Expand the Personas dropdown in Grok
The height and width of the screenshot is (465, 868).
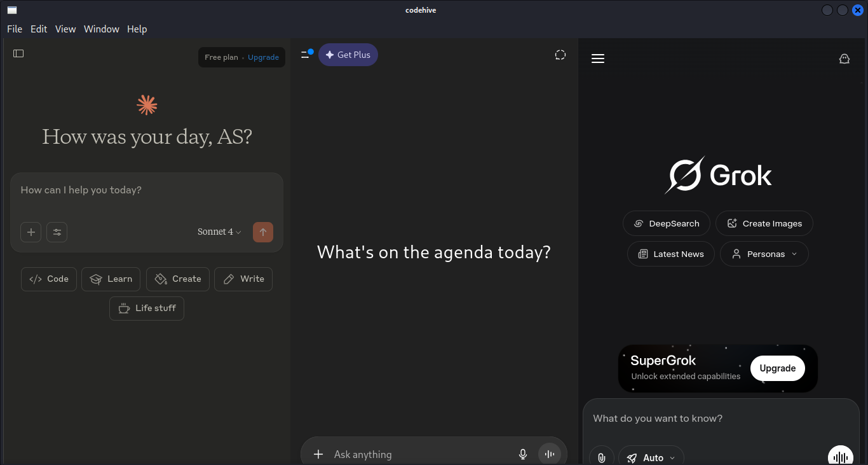pyautogui.click(x=764, y=254)
